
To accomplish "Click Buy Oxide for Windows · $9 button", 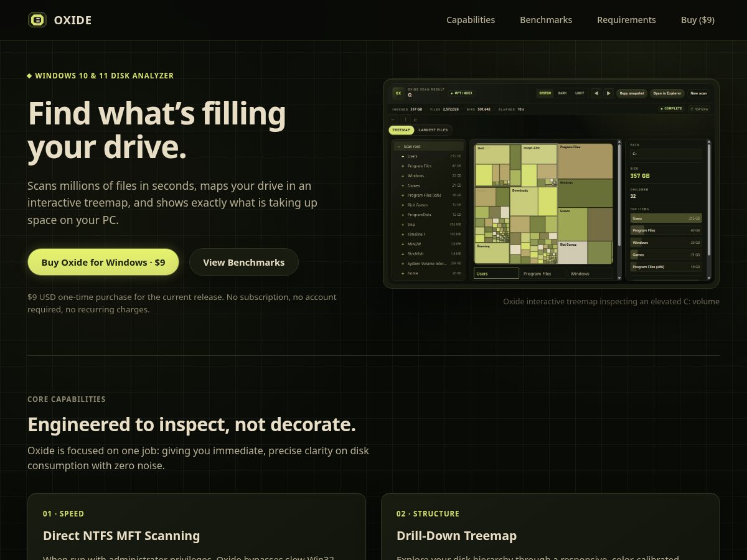I will (x=103, y=262).
